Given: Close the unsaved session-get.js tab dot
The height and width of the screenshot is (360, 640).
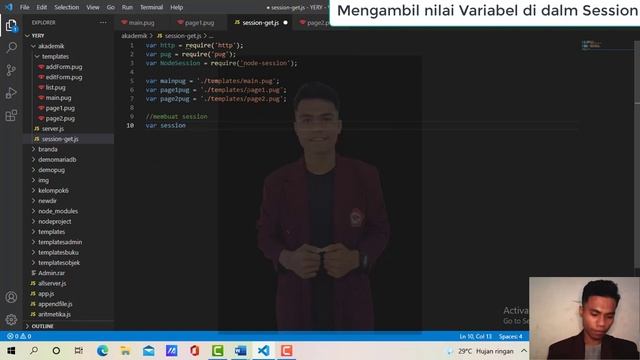Looking at the screenshot, I should coord(285,23).
